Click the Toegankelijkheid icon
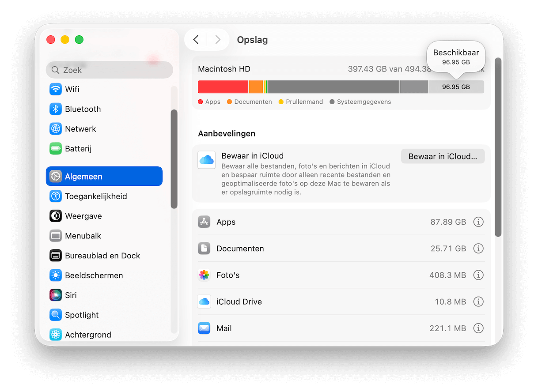538x392 pixels. (56, 196)
